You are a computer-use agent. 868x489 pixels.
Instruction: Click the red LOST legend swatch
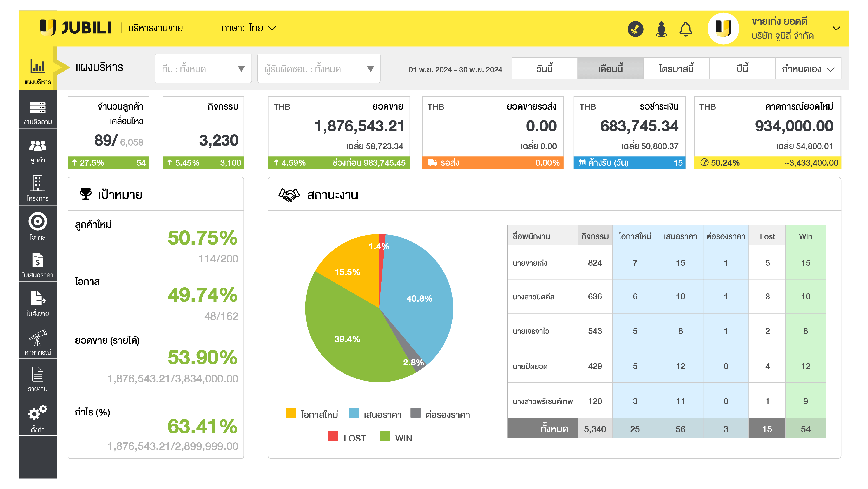[x=333, y=437]
